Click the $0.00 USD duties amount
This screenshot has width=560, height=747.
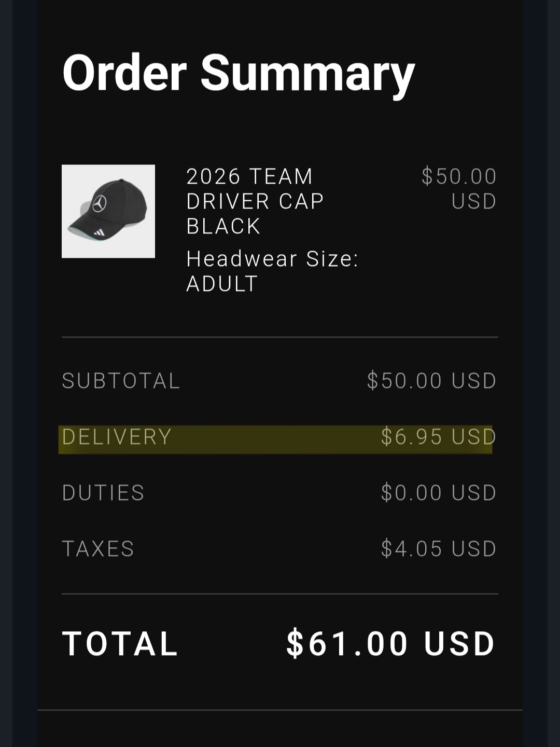coord(439,493)
